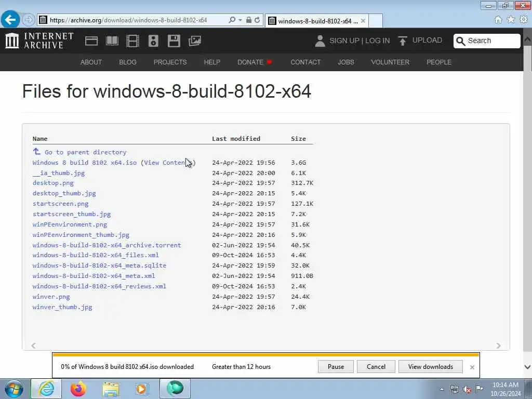Open the Audio speaker icon
532x399 pixels.
tap(153, 41)
